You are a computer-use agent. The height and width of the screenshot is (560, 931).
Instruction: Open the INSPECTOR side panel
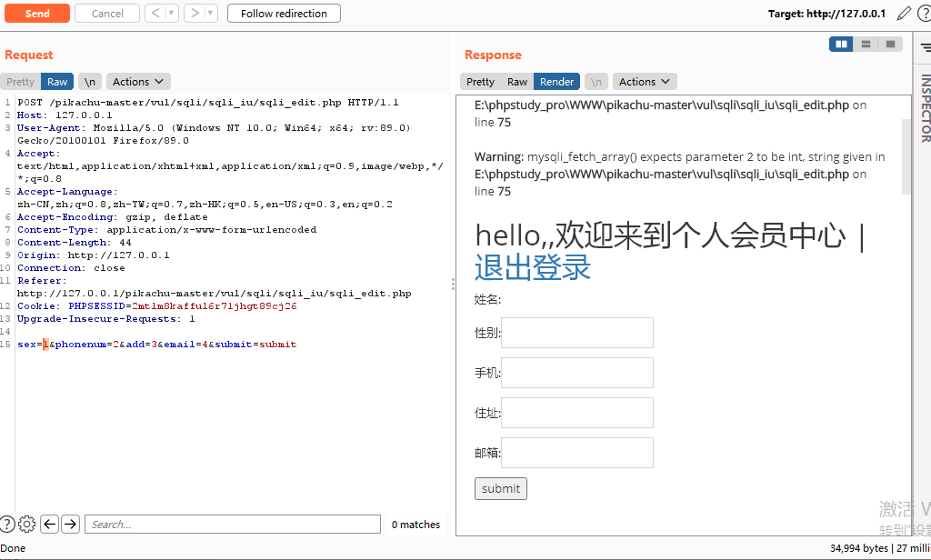click(x=925, y=108)
